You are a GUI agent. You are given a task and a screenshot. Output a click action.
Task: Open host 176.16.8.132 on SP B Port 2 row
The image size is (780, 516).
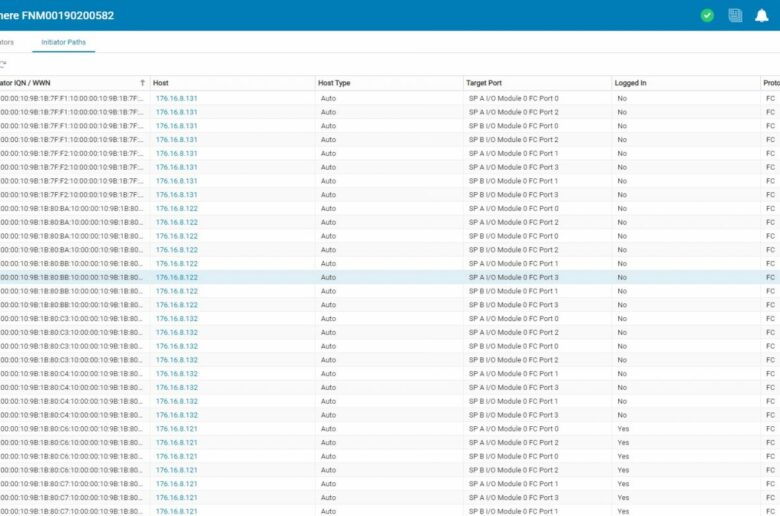[x=177, y=360]
